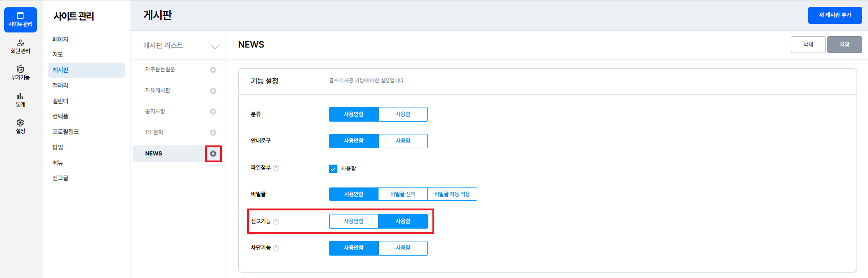868x278 pixels.
Task: Set 신고기능 to 사용안함
Action: (x=353, y=221)
